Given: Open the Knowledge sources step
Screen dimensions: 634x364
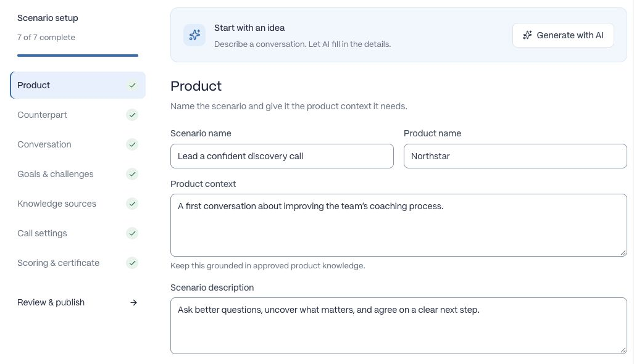Looking at the screenshot, I should [x=78, y=204].
